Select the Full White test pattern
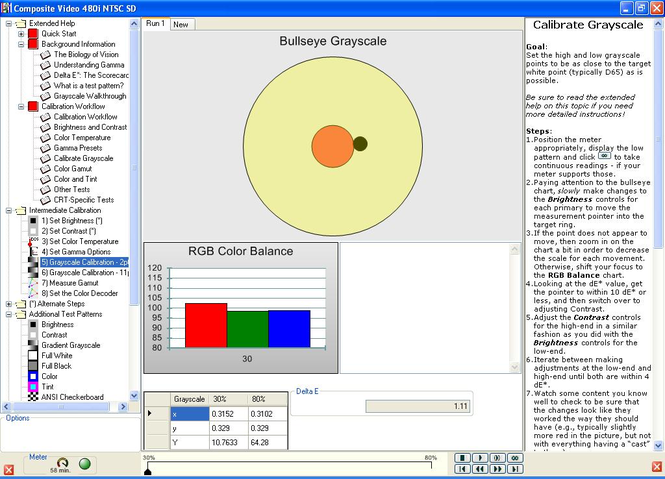The height and width of the screenshot is (479, 665). pos(56,355)
